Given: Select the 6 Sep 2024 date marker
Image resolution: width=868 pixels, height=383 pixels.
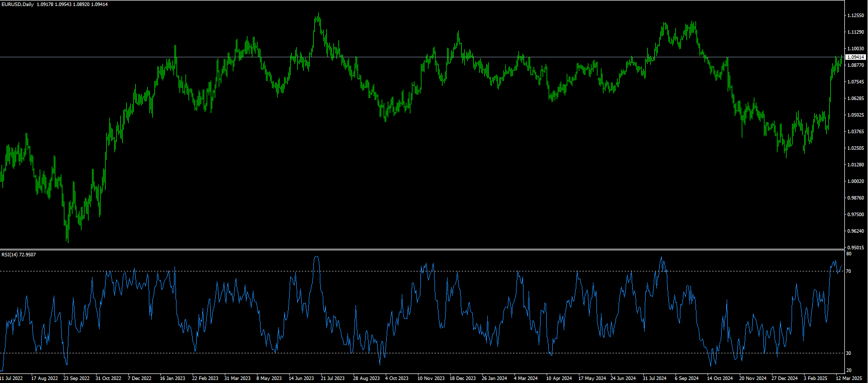Looking at the screenshot, I should pyautogui.click(x=686, y=378).
